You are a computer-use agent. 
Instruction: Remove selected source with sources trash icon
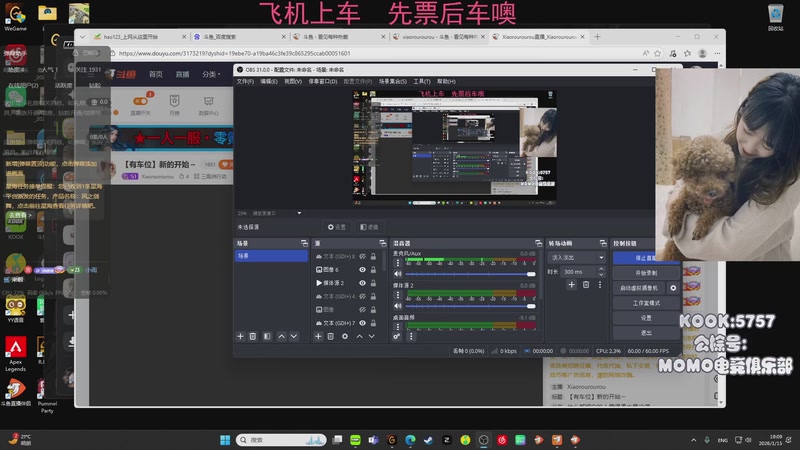point(331,336)
